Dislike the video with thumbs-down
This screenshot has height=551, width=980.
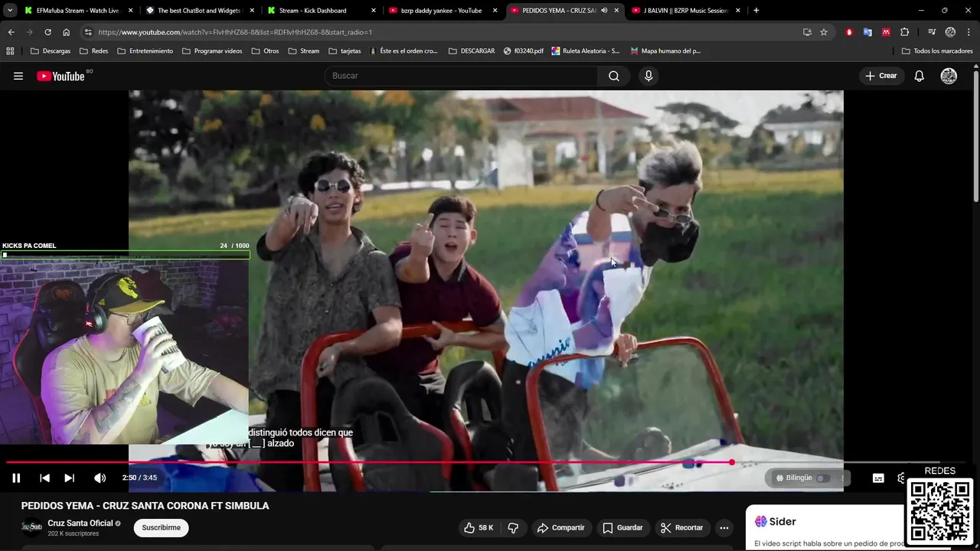(513, 527)
